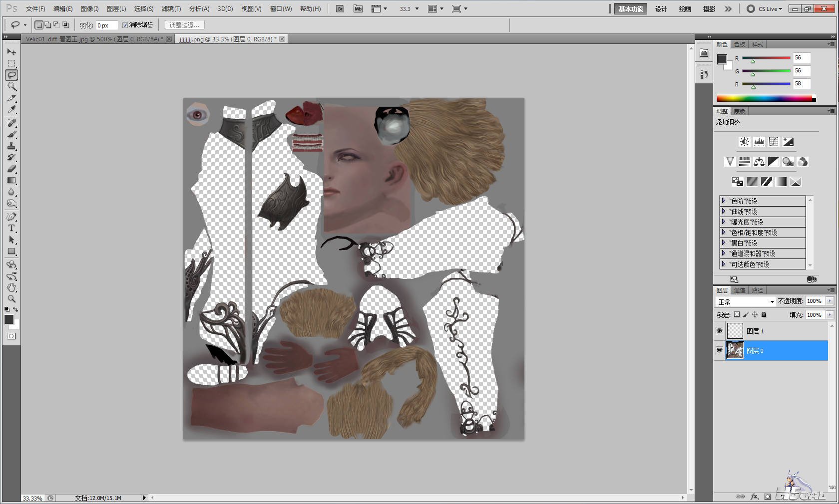Viewport: 839px width, 504px height.
Task: Add a Brightness/Contrast adjustment
Action: point(744,142)
